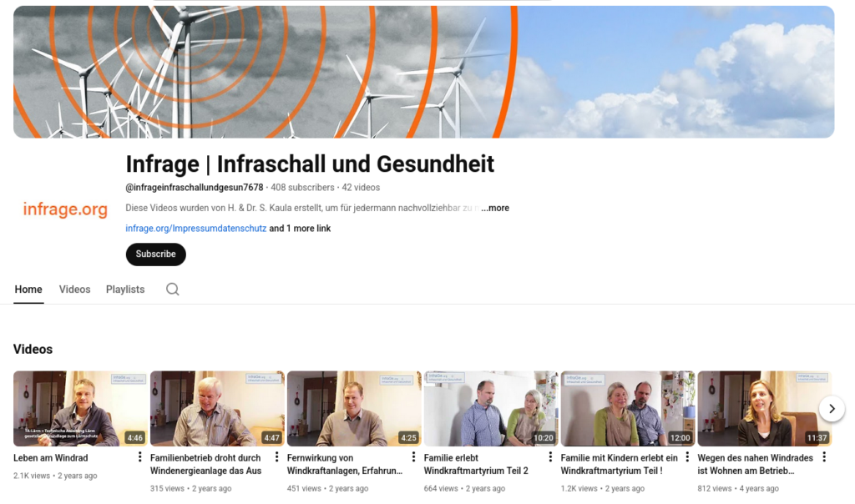The image size is (855, 504).
Task: Open options menu for Familienbetrieb droht video
Action: (276, 457)
